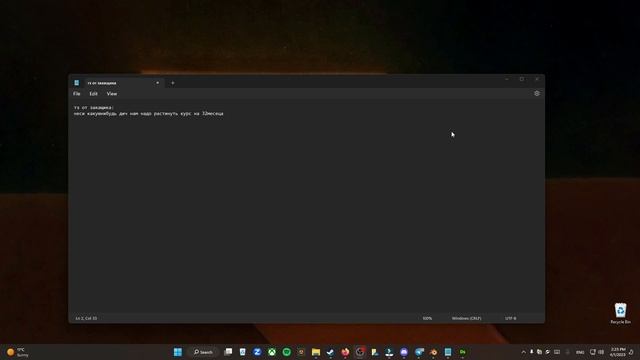Switch to Notepad taskbar icon

pos(448,352)
